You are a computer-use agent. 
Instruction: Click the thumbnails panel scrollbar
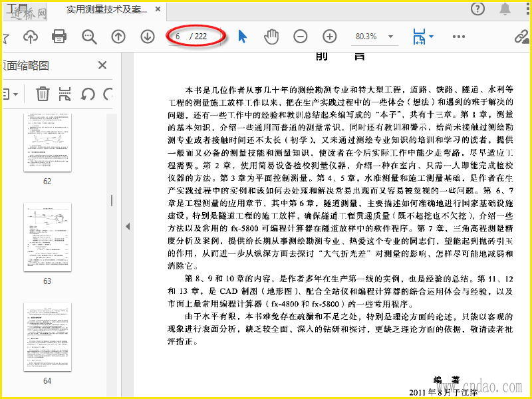tap(112, 201)
